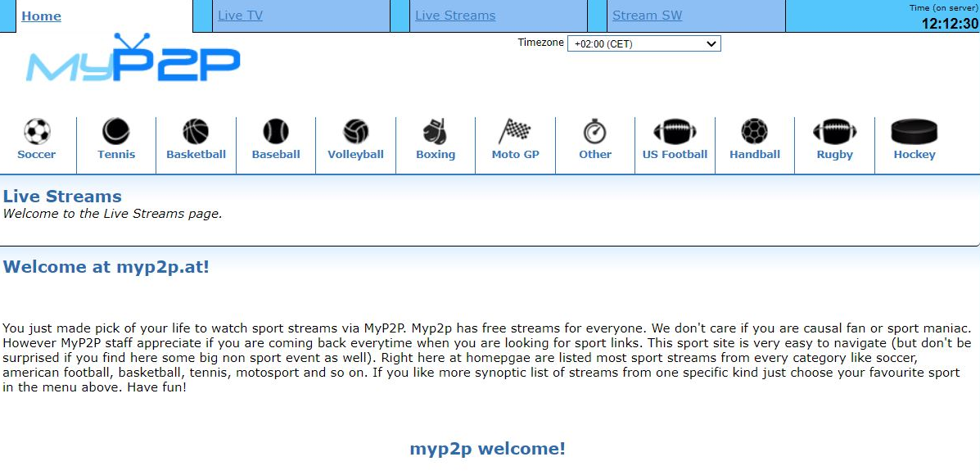The width and height of the screenshot is (980, 475).
Task: Click the Boxing gloves icon
Action: [x=435, y=131]
